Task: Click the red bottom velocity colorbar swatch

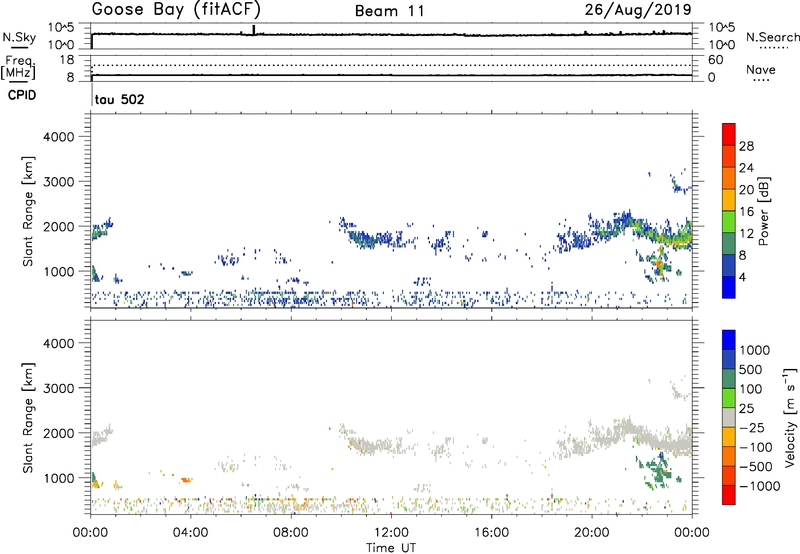Action: [x=729, y=495]
